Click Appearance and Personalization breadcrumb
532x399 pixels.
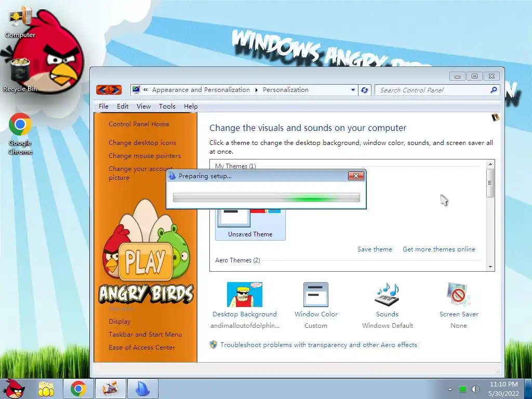tap(201, 89)
